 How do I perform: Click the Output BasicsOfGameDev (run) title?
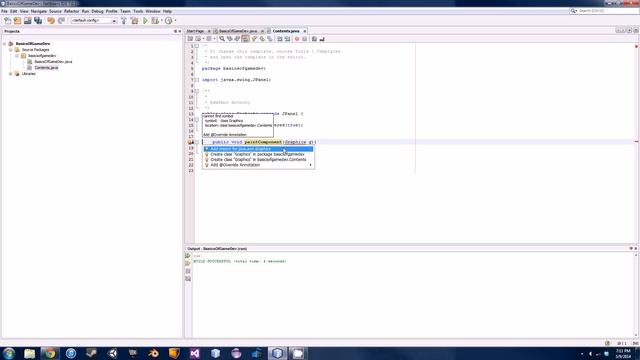tap(217, 249)
